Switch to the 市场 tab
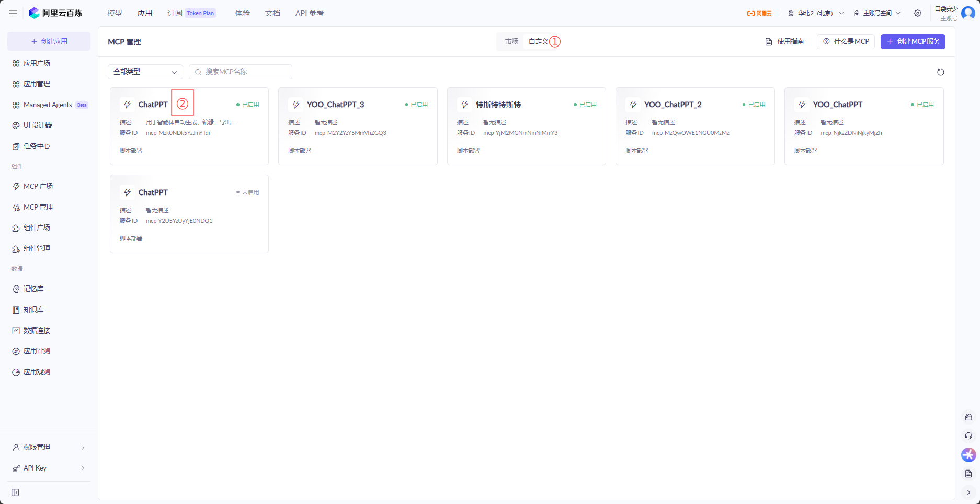The height and width of the screenshot is (504, 980). (x=511, y=41)
